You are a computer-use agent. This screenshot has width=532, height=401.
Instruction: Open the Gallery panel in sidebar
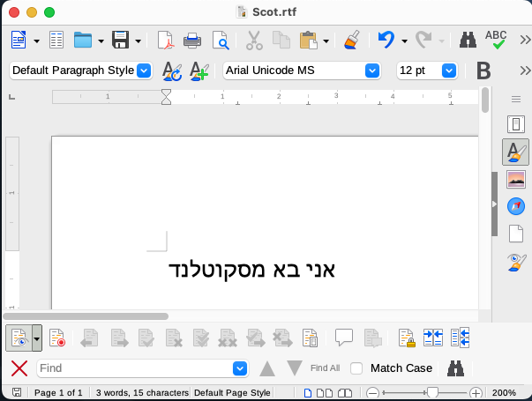(516, 180)
